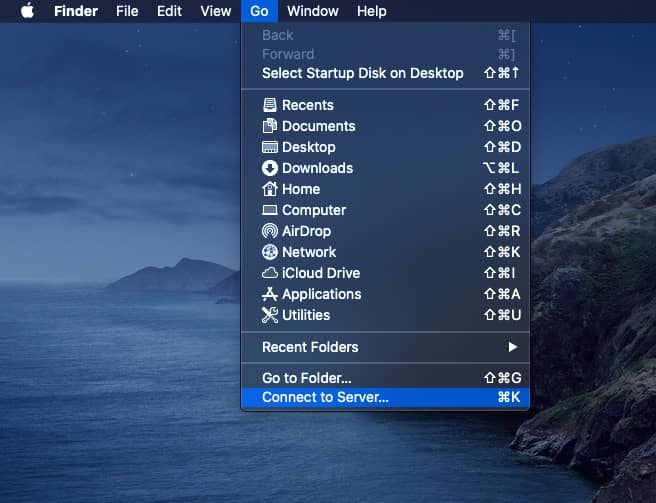
Task: Choose Desktop in the Go menu
Action: pyautogui.click(x=385, y=147)
